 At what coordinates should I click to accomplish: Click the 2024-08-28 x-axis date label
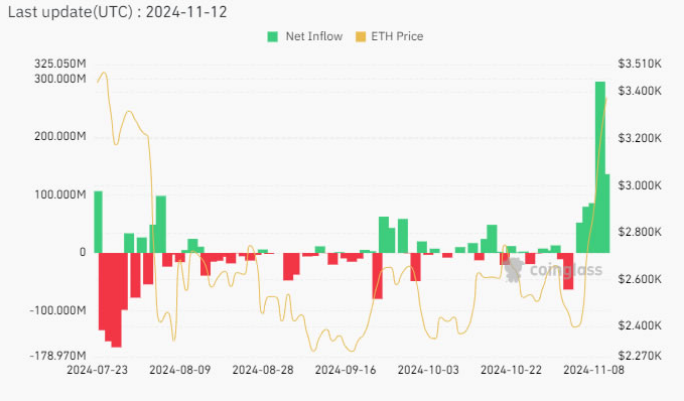point(262,370)
